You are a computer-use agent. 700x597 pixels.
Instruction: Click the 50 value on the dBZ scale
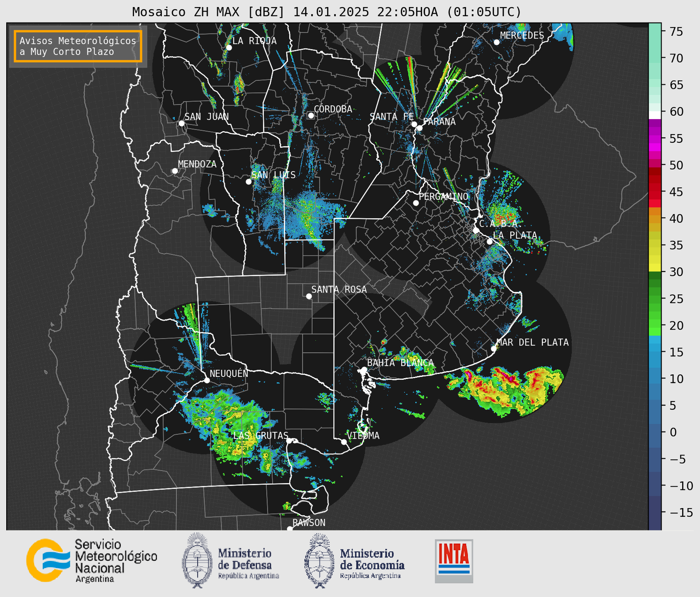point(676,165)
